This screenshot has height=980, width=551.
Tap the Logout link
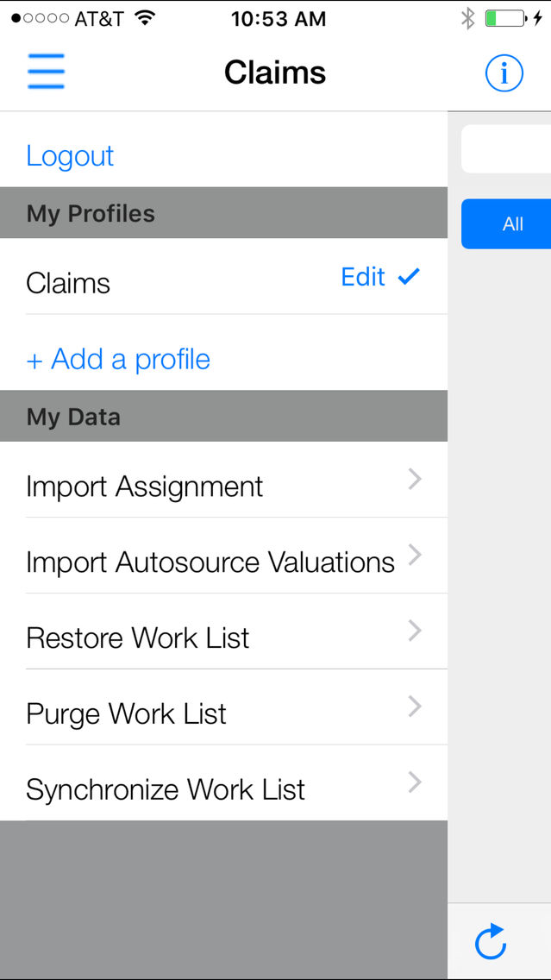pyautogui.click(x=70, y=155)
